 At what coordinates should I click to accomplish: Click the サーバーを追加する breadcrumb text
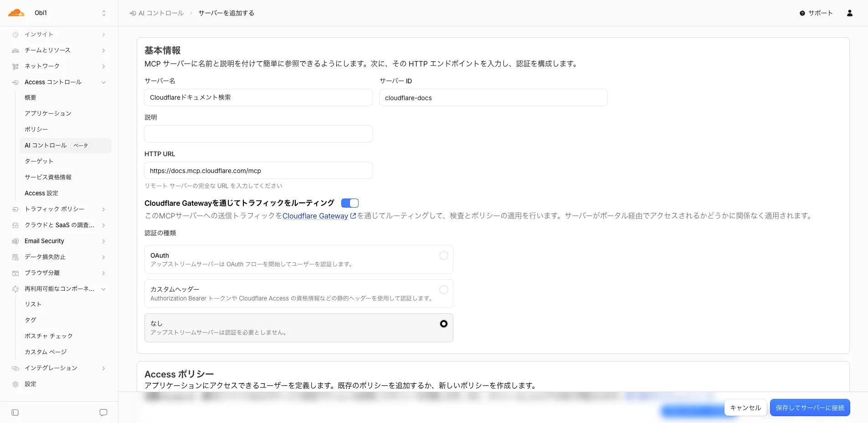pos(226,13)
